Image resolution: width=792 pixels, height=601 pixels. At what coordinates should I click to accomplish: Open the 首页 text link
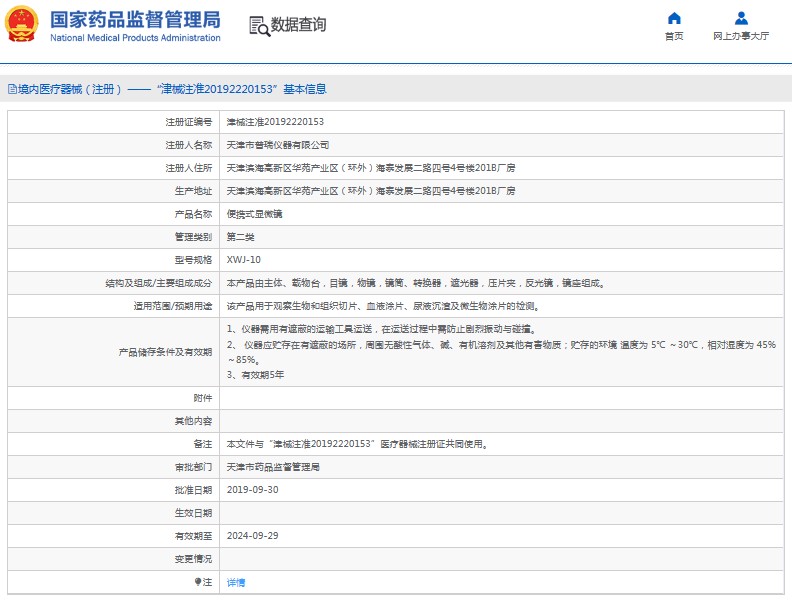click(674, 36)
